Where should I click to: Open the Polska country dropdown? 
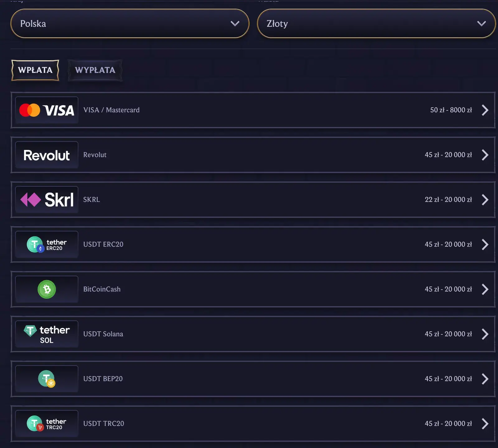130,24
